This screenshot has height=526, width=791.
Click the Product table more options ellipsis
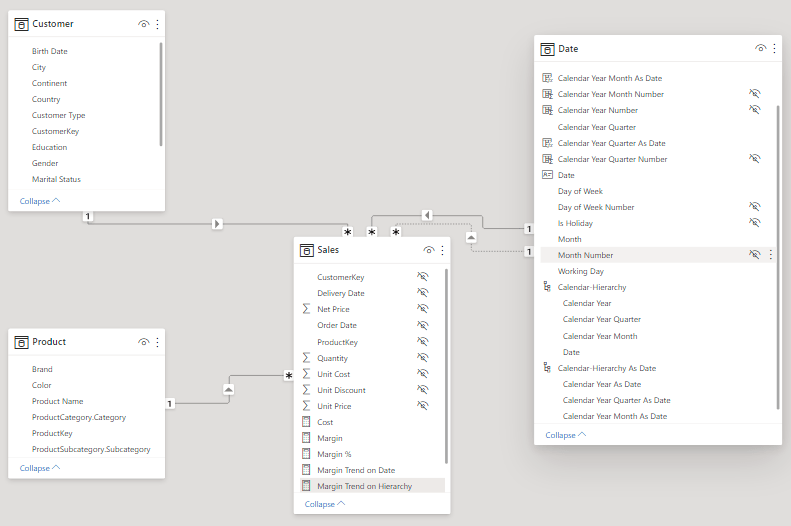tap(157, 342)
